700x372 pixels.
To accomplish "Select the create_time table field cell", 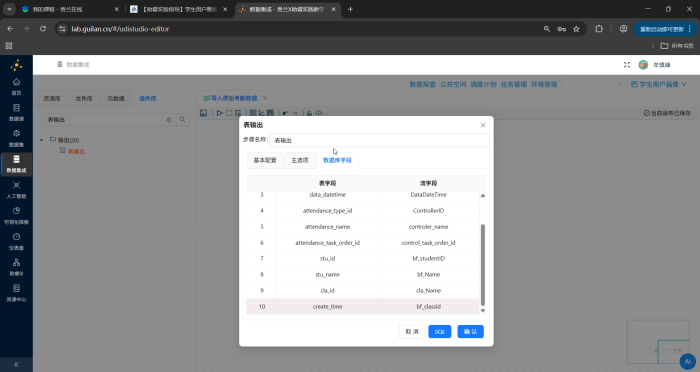I will point(327,307).
